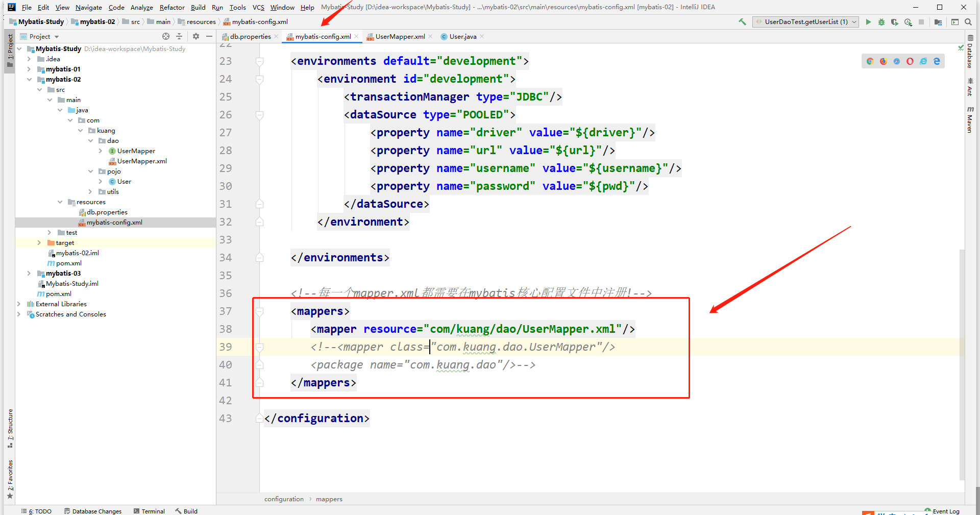Expand the .idea folder
Screen dimensions: 980x515
29,59
